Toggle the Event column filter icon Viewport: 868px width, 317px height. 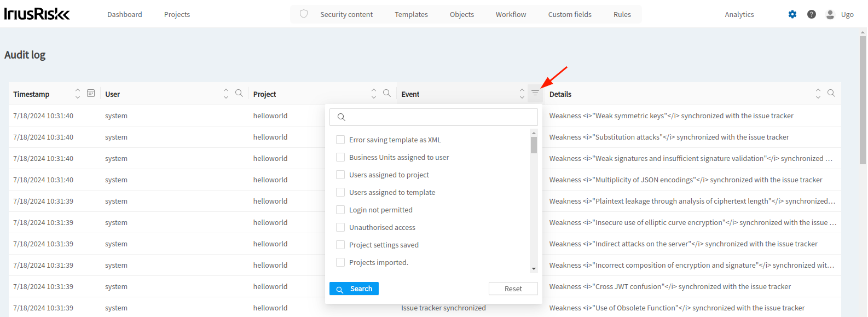[535, 94]
